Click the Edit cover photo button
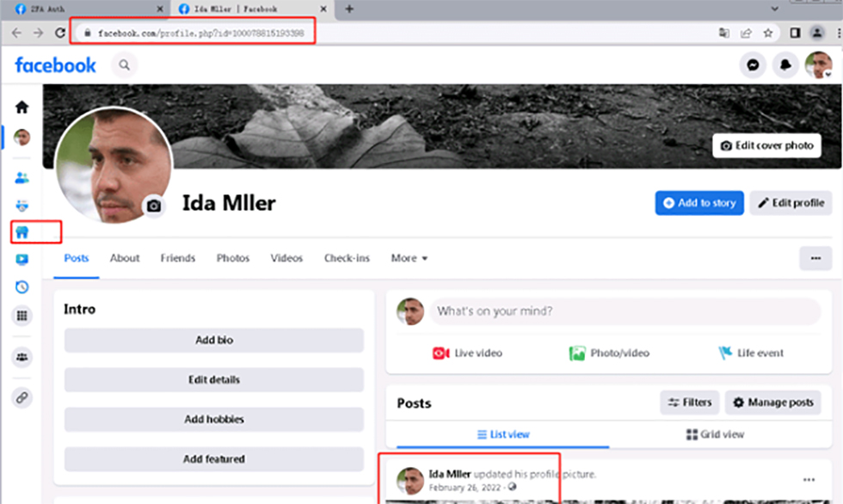843x504 pixels. click(x=766, y=145)
